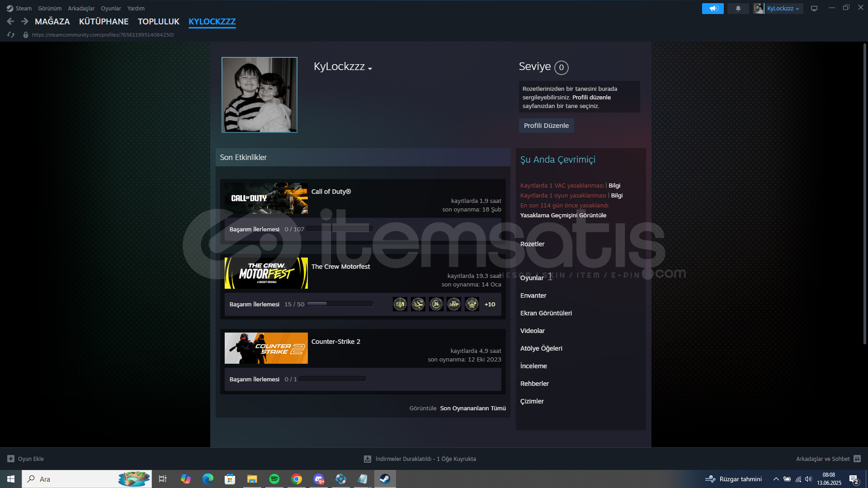
Task: Open the announcements megaphone button
Action: click(713, 9)
